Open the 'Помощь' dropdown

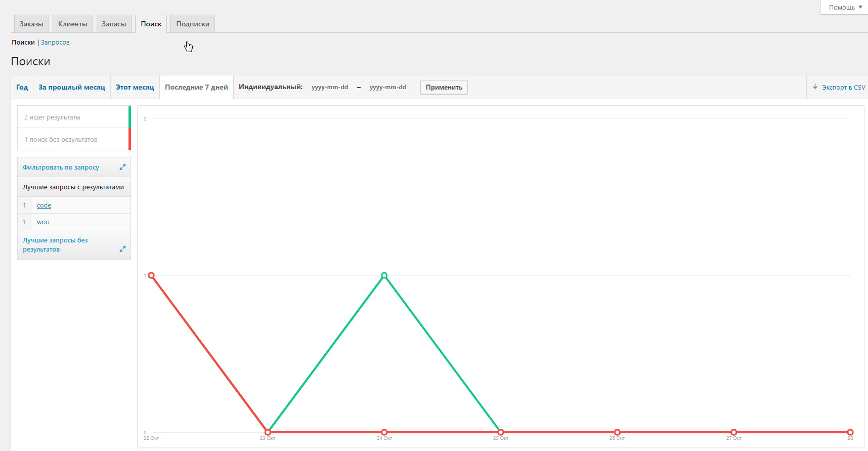[845, 7]
